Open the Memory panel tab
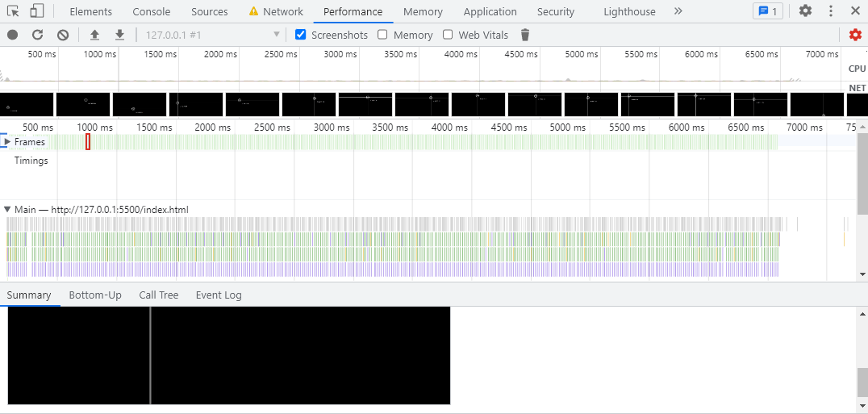Viewport: 868px width, 414px height. click(423, 11)
